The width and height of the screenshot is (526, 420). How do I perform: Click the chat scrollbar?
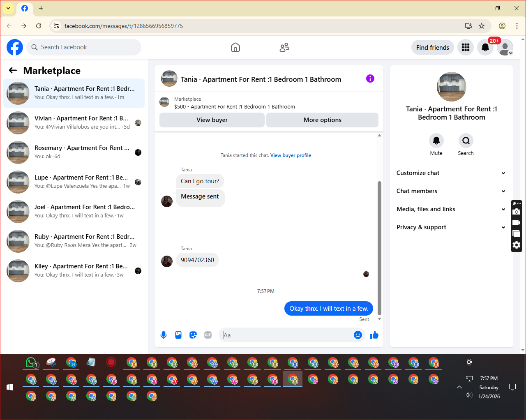(379, 248)
